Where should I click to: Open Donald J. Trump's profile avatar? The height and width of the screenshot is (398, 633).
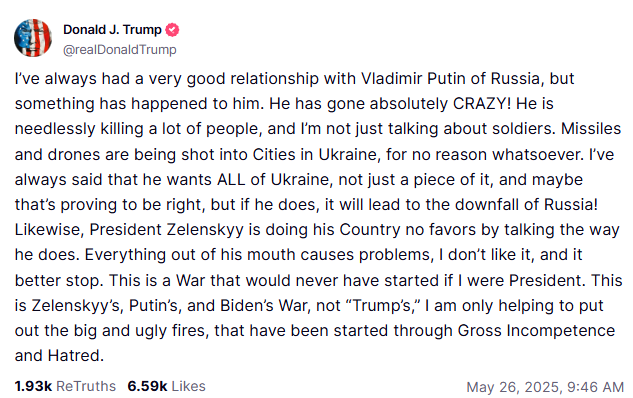click(x=33, y=38)
